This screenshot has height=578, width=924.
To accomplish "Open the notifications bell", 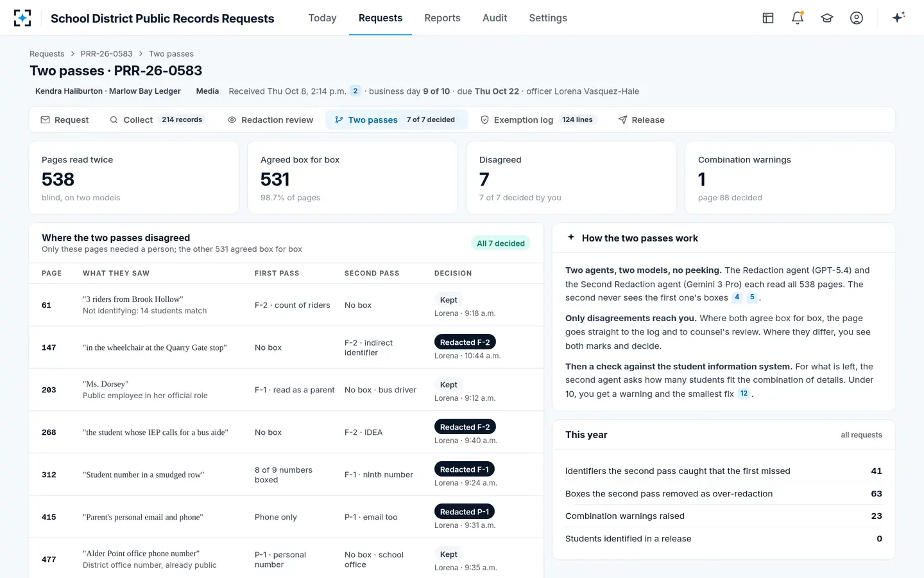I will click(798, 18).
